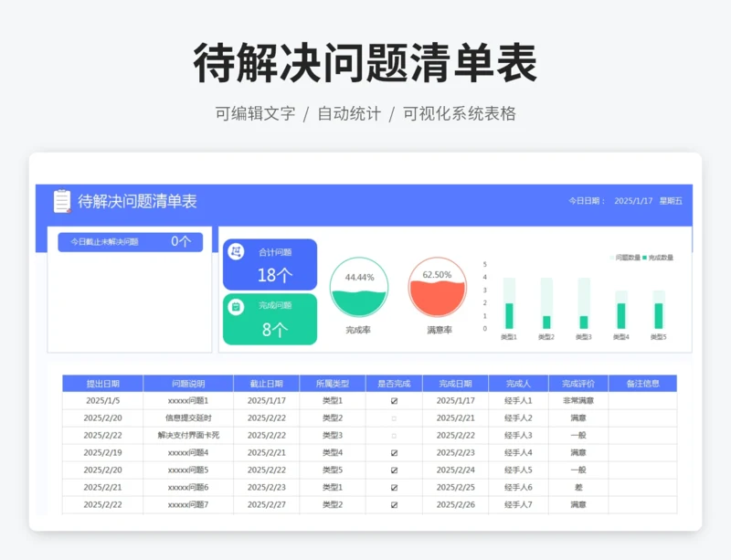Screen dimensions: 731x560
Task: Select the 2025/2/27 截止日期 cell
Action: (266, 504)
